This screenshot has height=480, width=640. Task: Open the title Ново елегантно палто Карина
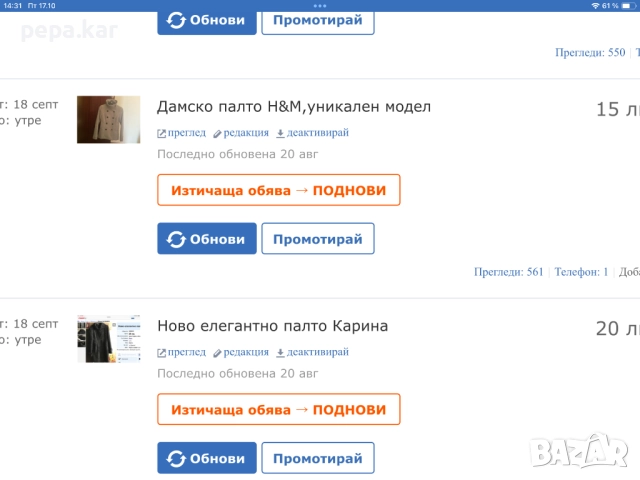[273, 326]
